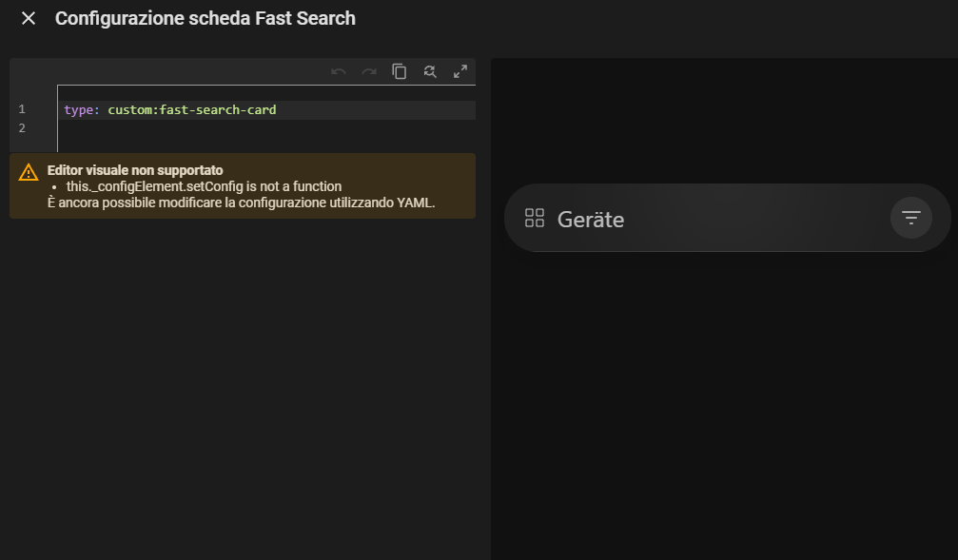Copy the YAML code with the copy icon
Image resolution: width=958 pixels, height=560 pixels.
pyautogui.click(x=399, y=71)
